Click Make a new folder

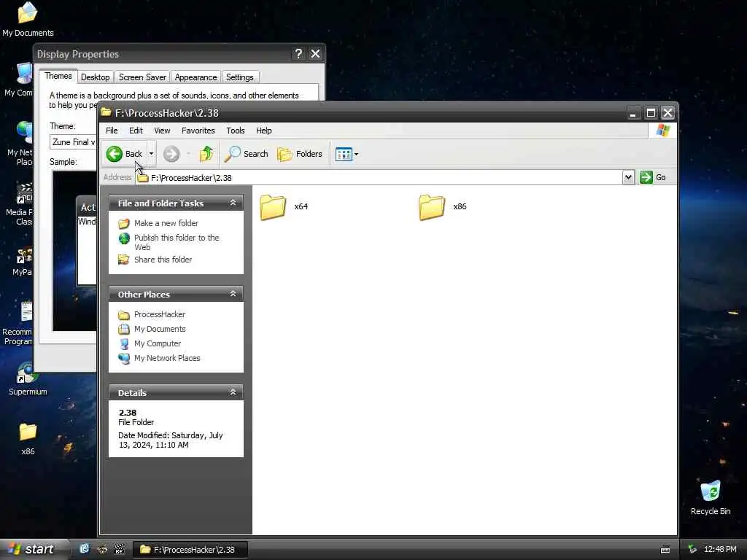166,223
